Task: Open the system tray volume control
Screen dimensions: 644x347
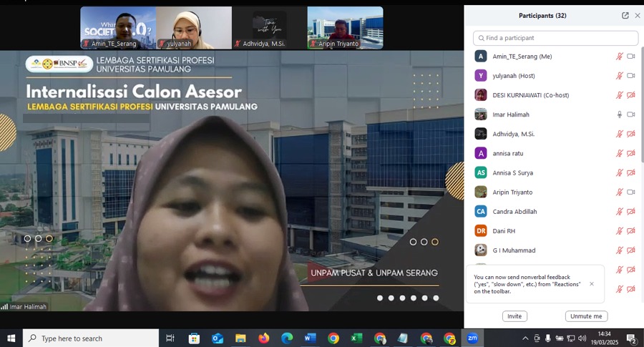Action: [582, 338]
